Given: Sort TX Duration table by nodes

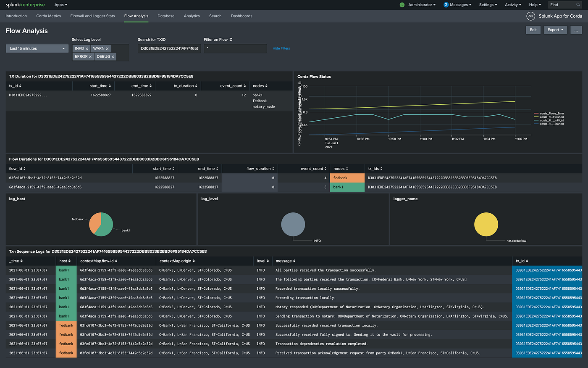Looking at the screenshot, I should click(x=260, y=86).
